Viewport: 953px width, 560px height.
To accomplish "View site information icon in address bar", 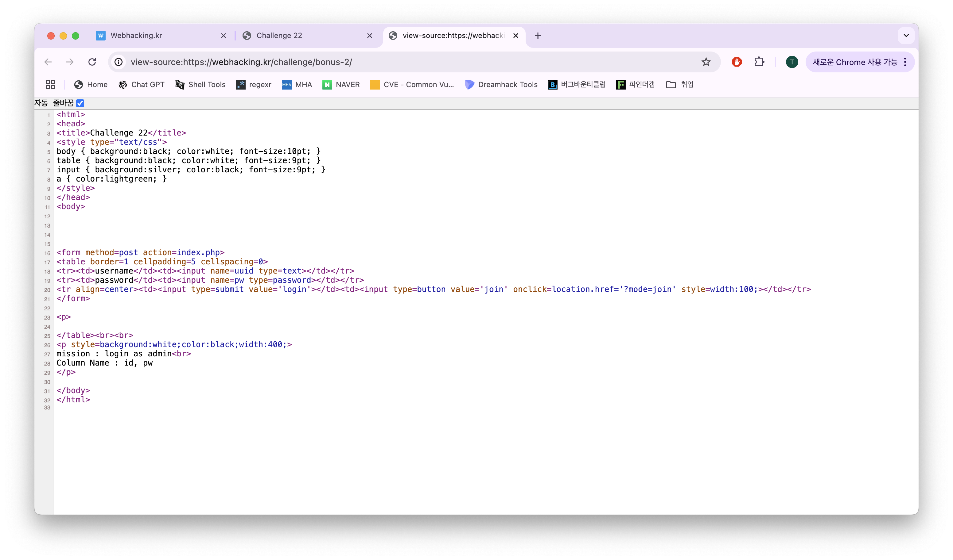I will tap(119, 62).
